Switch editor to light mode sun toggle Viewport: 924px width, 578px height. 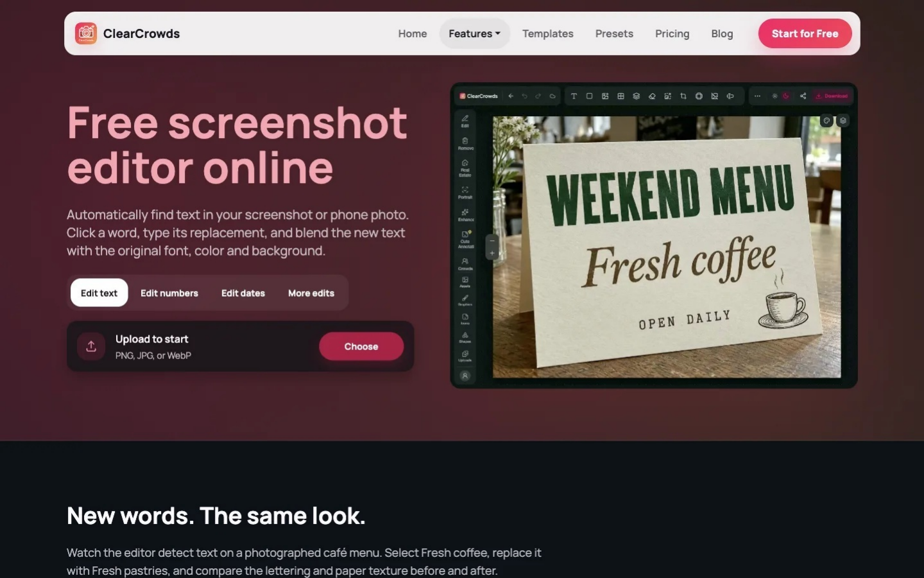774,96
